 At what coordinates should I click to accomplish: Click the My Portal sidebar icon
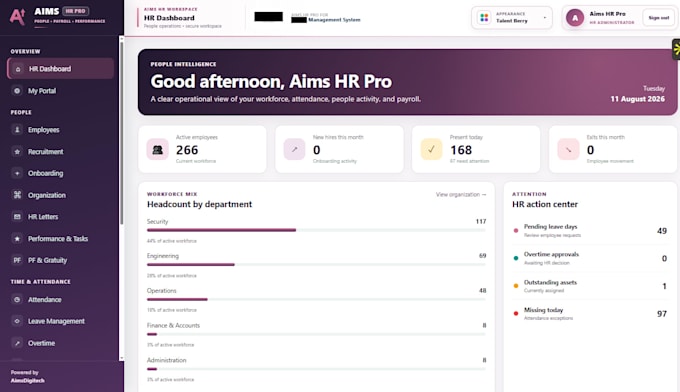click(17, 91)
